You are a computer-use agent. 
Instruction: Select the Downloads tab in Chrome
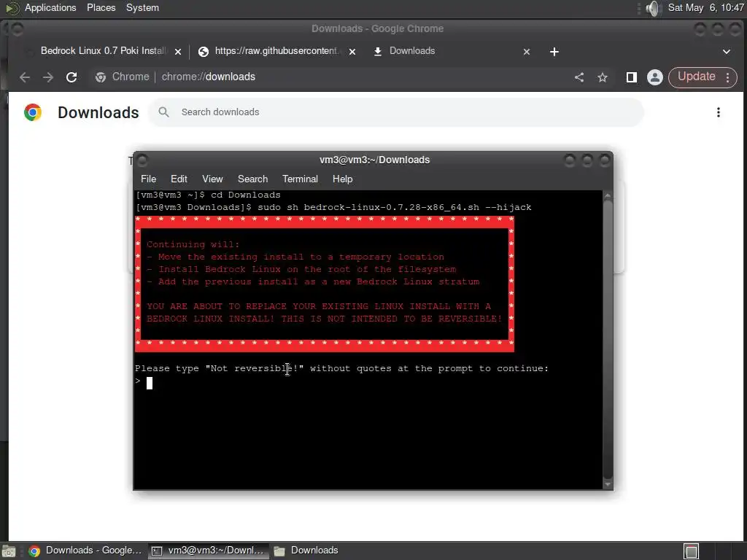pos(412,51)
